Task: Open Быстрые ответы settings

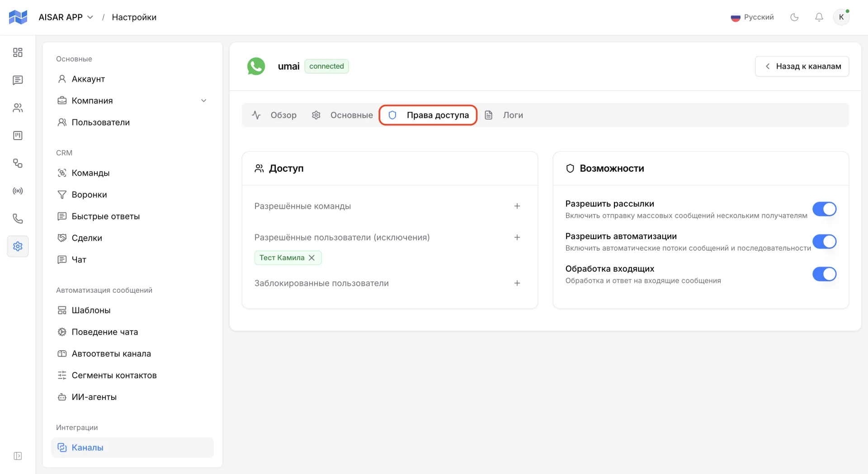Action: coord(132,216)
